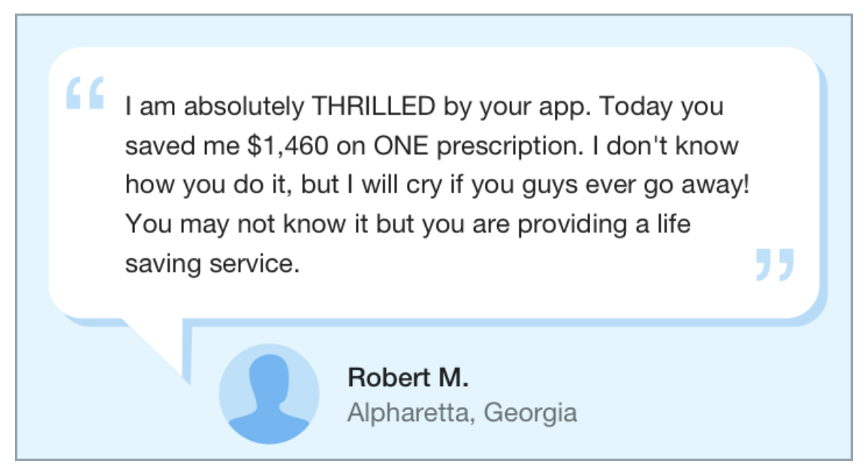Click the word prescription in the quote

coord(510,147)
